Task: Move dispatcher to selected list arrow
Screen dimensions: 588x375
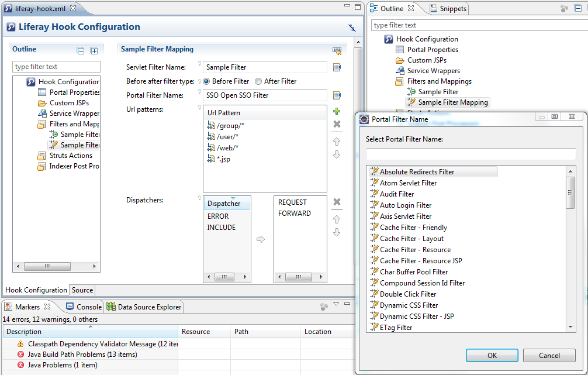Action: click(x=261, y=239)
